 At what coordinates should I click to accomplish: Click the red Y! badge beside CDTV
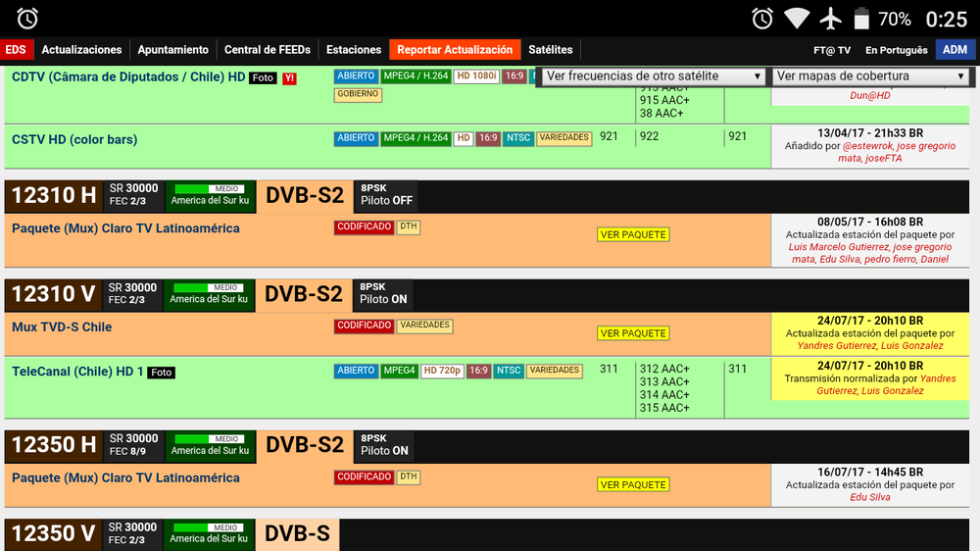[289, 78]
